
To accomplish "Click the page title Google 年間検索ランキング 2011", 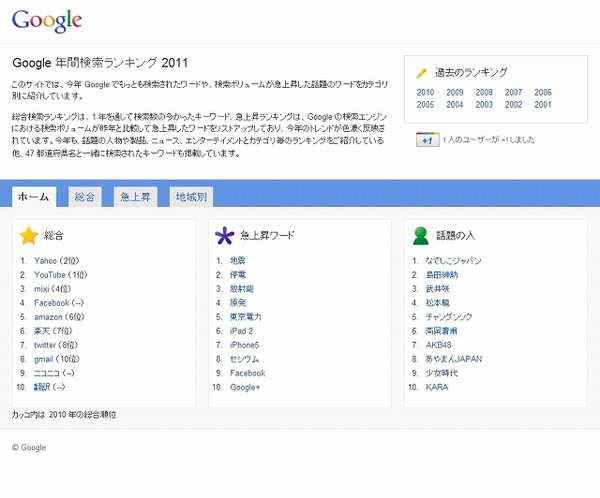I will [x=100, y=63].
